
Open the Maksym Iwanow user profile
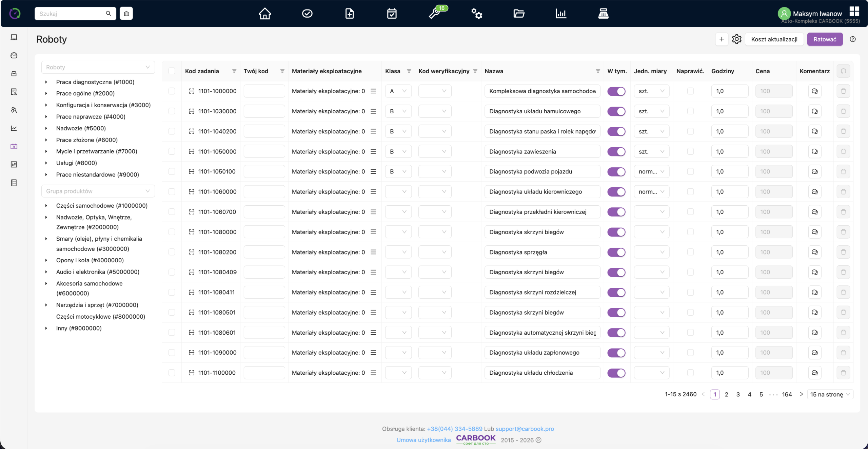pos(810,14)
